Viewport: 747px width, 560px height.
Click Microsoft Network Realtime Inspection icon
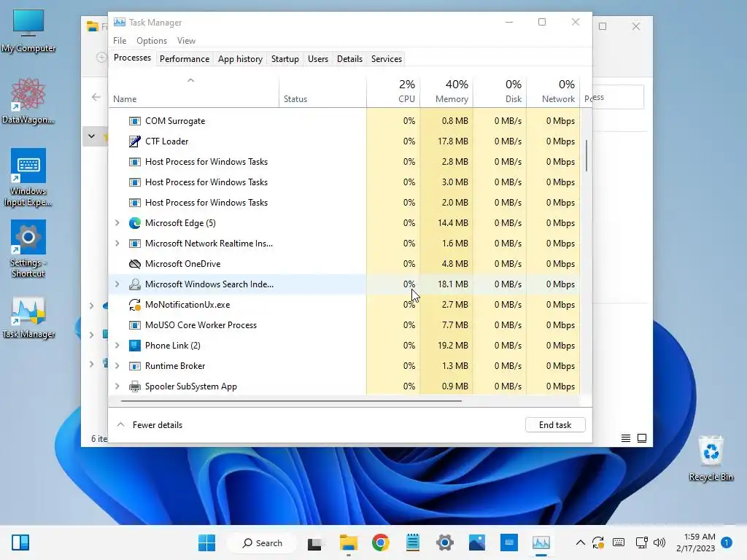point(135,244)
